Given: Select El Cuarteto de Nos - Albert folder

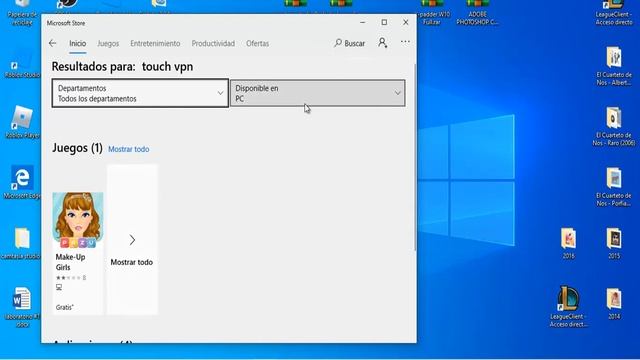Looking at the screenshot, I should point(614,66).
